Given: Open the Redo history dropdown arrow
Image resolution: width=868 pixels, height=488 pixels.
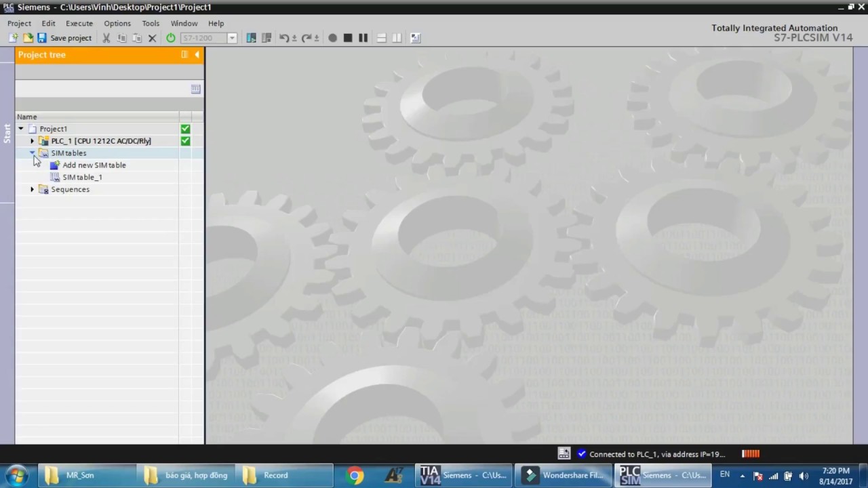Looking at the screenshot, I should pos(317,39).
